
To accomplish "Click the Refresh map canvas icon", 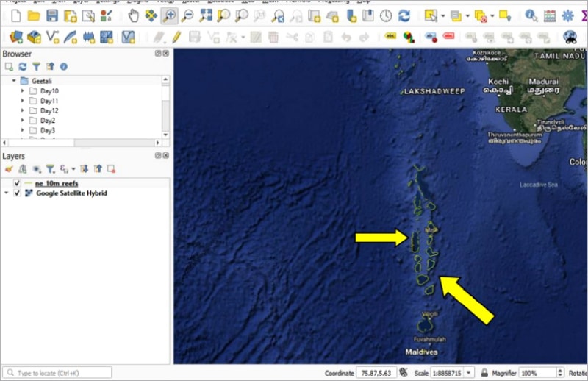I will tap(404, 15).
